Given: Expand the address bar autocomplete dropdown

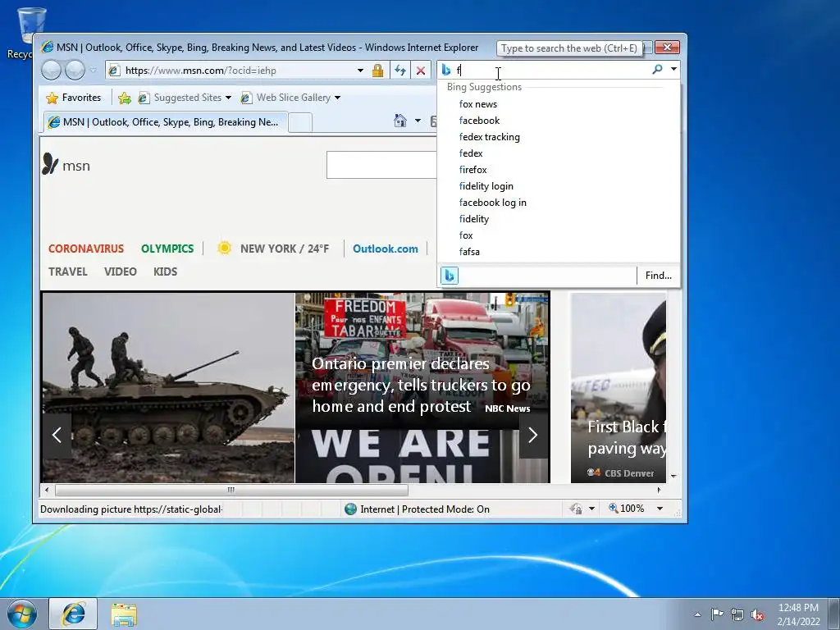Looking at the screenshot, I should [x=361, y=71].
